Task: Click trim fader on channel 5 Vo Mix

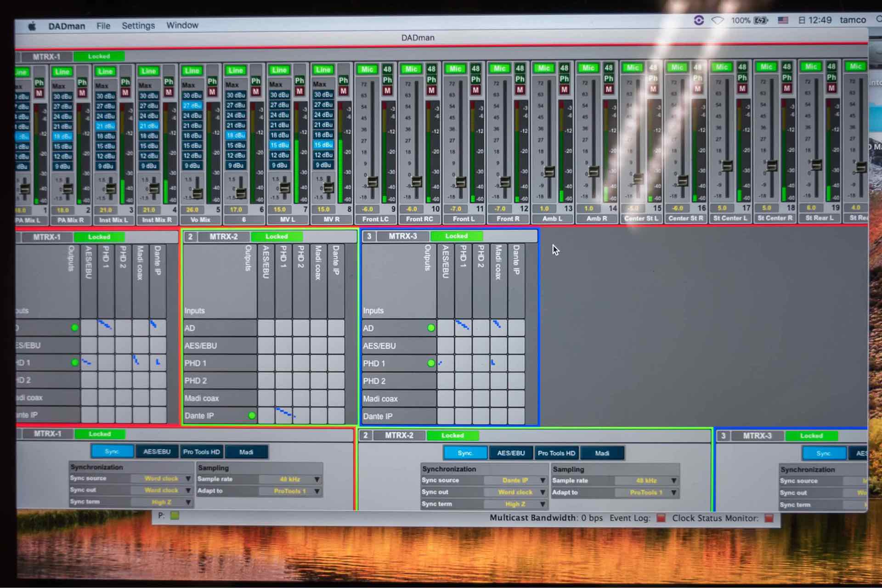Action: click(x=198, y=193)
